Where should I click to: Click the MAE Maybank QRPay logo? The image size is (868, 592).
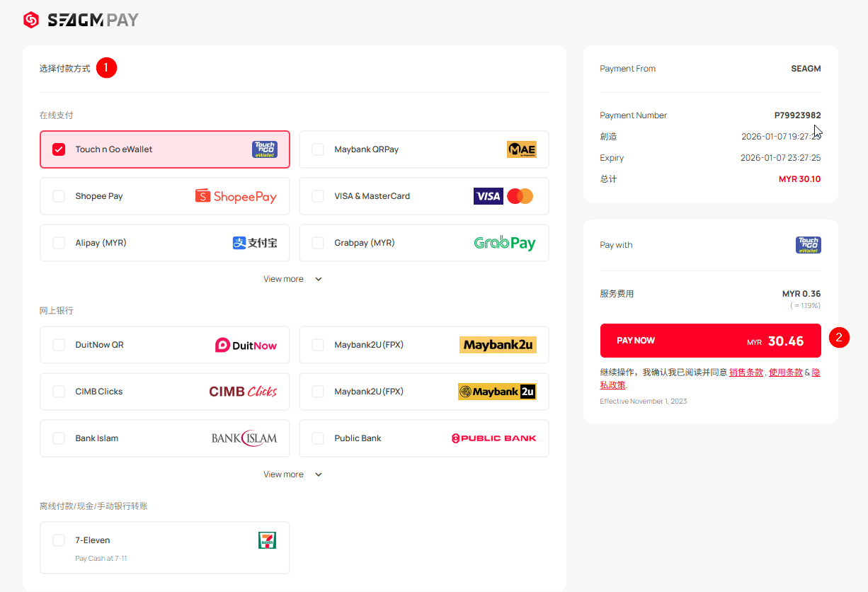[x=521, y=149]
